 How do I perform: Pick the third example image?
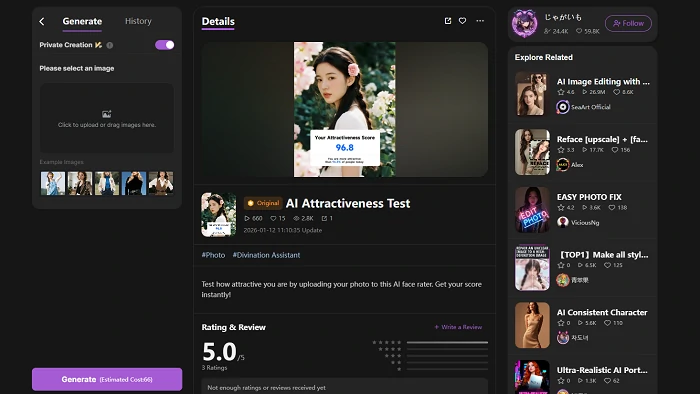(x=107, y=183)
